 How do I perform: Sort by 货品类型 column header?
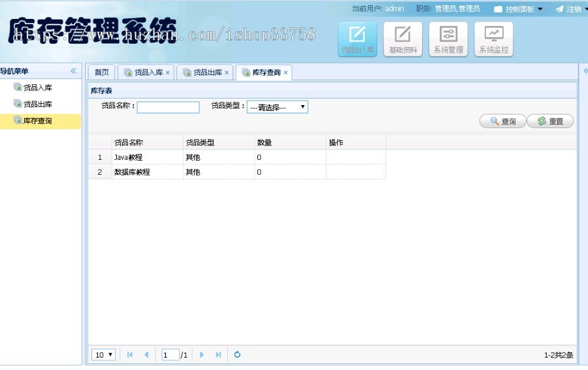pyautogui.click(x=219, y=142)
